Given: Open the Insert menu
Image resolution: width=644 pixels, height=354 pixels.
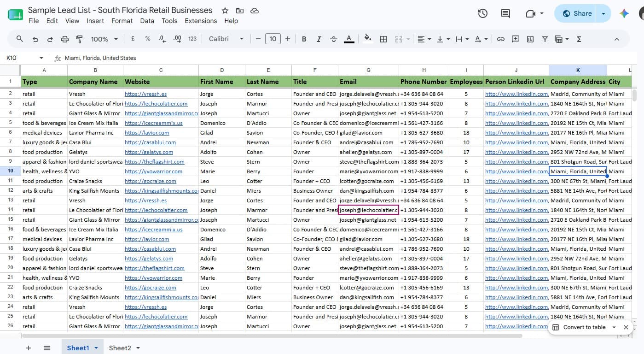Looking at the screenshot, I should (95, 21).
